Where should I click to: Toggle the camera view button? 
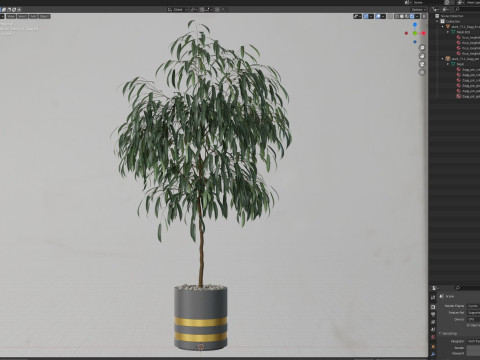[x=422, y=64]
